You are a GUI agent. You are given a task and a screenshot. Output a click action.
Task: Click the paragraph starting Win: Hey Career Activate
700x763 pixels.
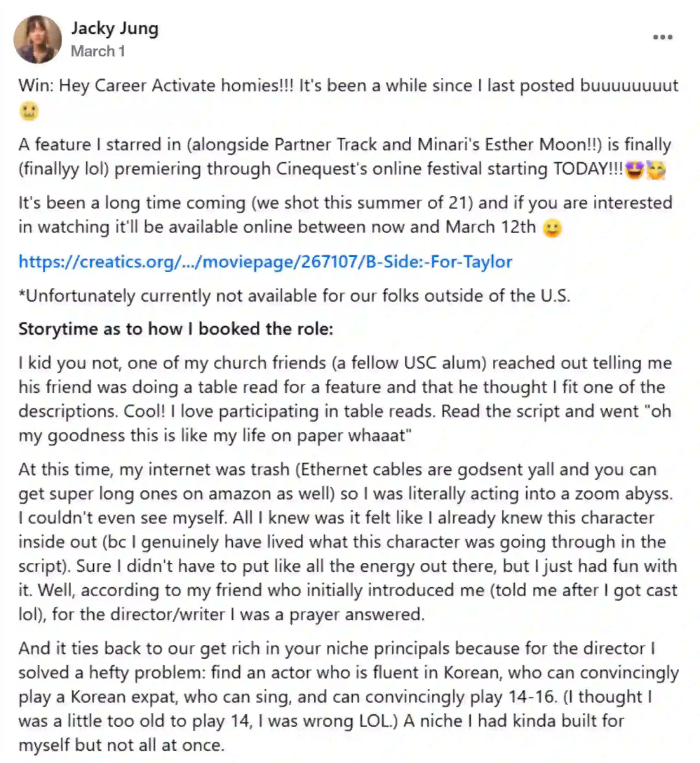tap(348, 98)
